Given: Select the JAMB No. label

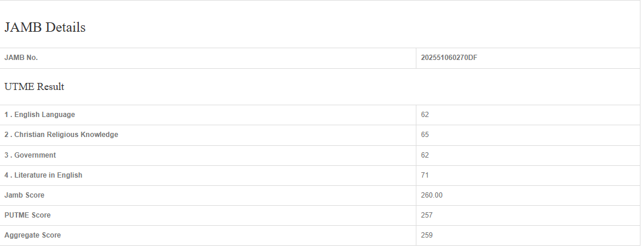Looking at the screenshot, I should tap(21, 58).
